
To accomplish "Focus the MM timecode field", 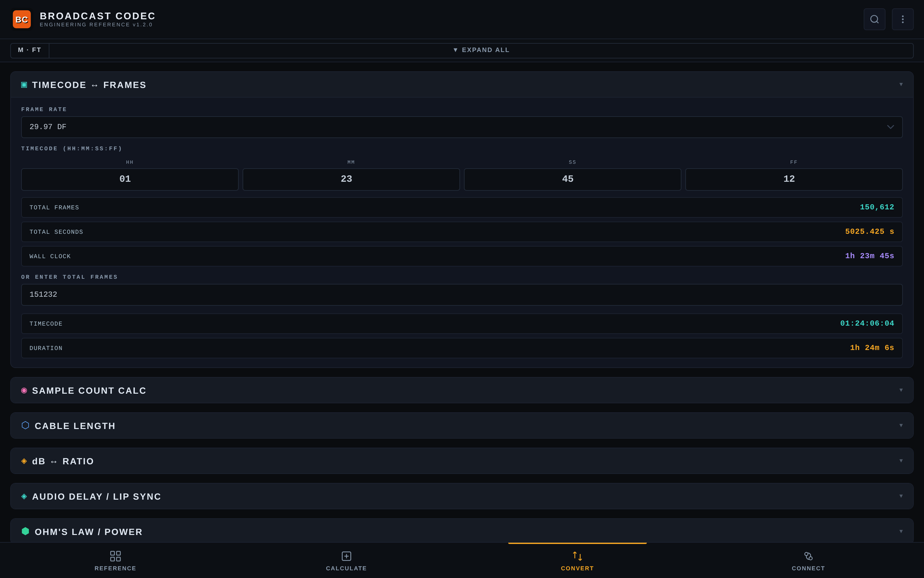I will click(351, 179).
